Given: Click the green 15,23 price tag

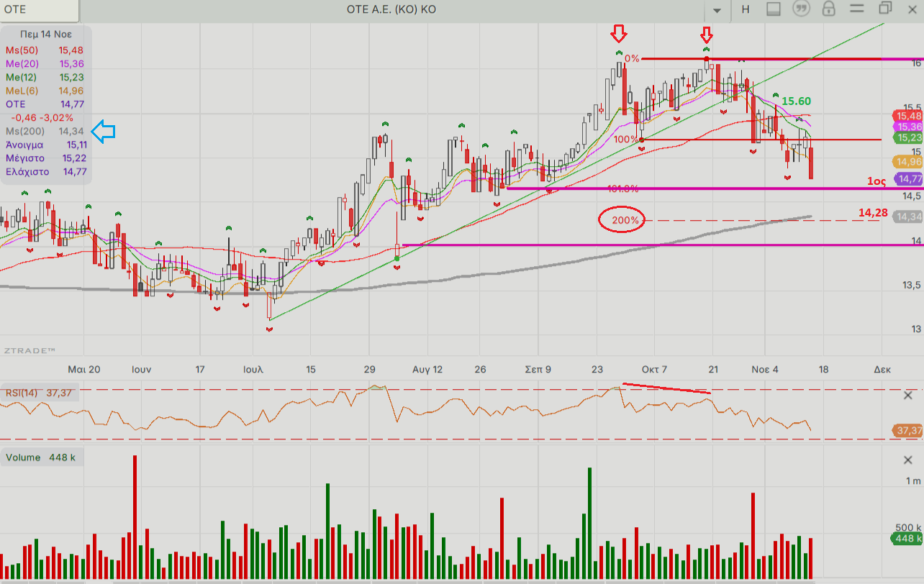Looking at the screenshot, I should (x=907, y=137).
